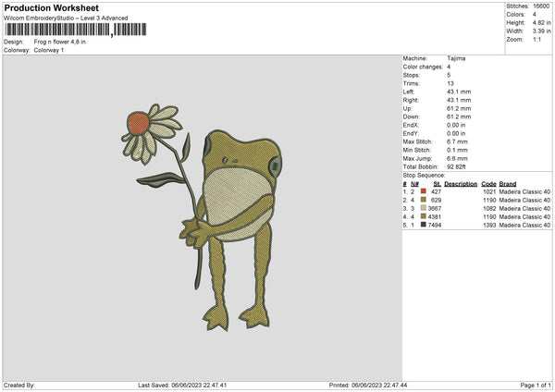555x392 pixels.
Task: Click the EndX value '0.00 in'
Action: coord(456,125)
